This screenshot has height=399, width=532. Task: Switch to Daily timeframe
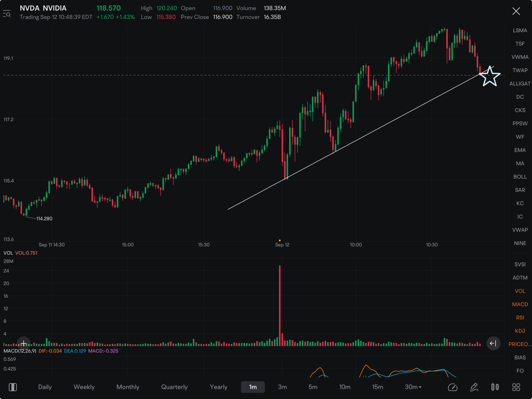coord(45,387)
